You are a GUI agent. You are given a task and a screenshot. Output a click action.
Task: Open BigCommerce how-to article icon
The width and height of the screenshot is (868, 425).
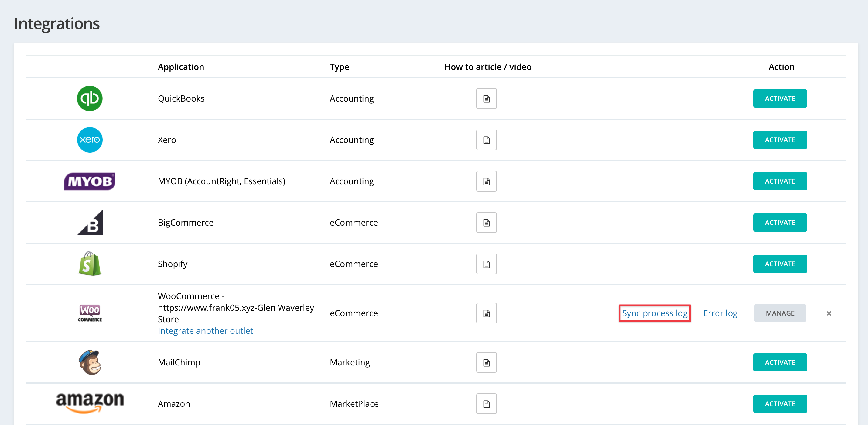coord(486,223)
